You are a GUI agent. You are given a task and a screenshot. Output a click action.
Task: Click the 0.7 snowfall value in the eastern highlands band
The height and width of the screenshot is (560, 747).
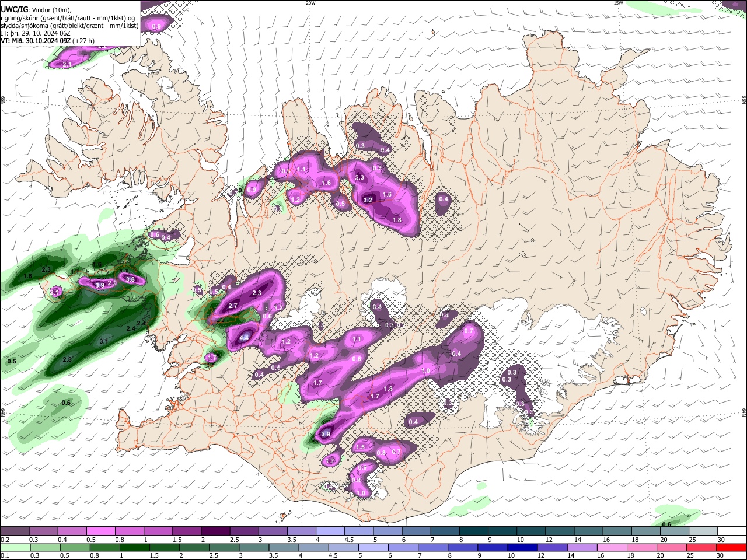468,331
